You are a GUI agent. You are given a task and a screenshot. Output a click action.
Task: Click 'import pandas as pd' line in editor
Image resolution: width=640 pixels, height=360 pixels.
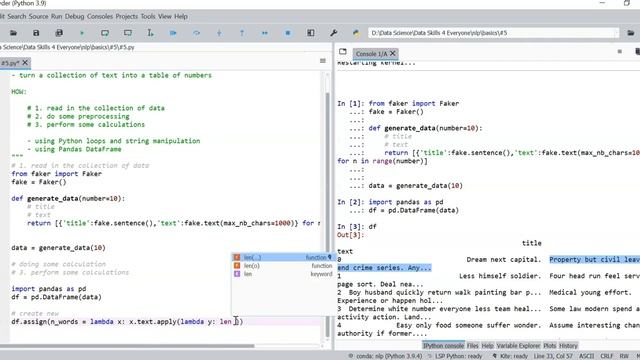click(x=49, y=289)
